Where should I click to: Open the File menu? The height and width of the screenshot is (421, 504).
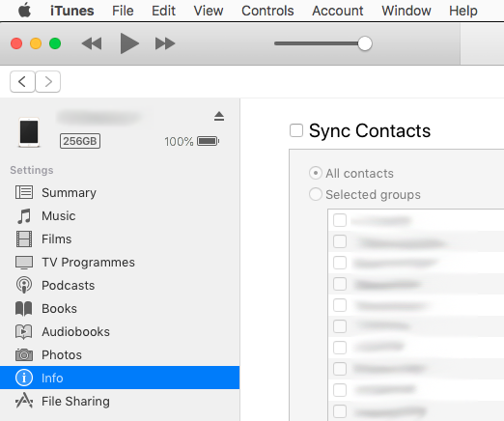(x=123, y=11)
